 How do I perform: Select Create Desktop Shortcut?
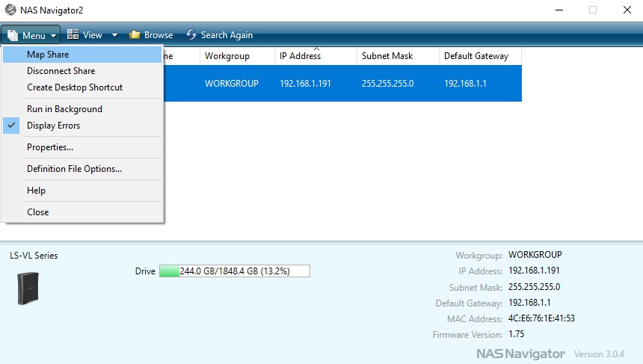pos(82,87)
